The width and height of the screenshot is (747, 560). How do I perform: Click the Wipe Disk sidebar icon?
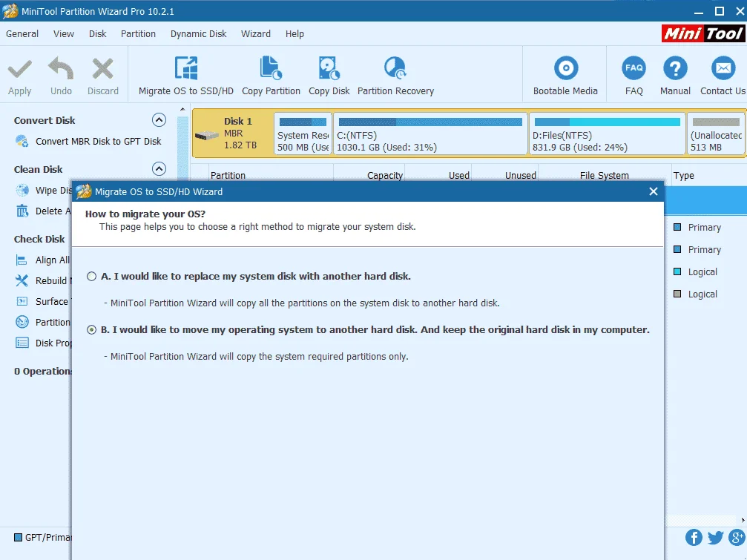click(22, 191)
